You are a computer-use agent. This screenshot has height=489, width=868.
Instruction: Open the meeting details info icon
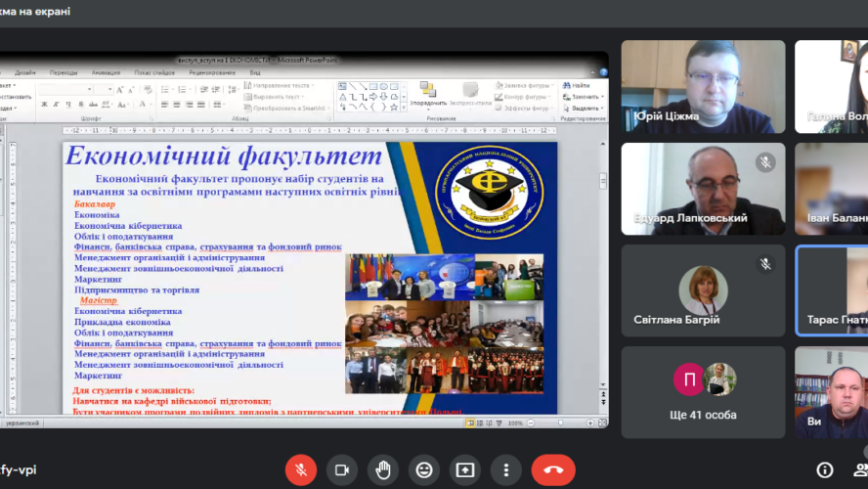pos(824,469)
